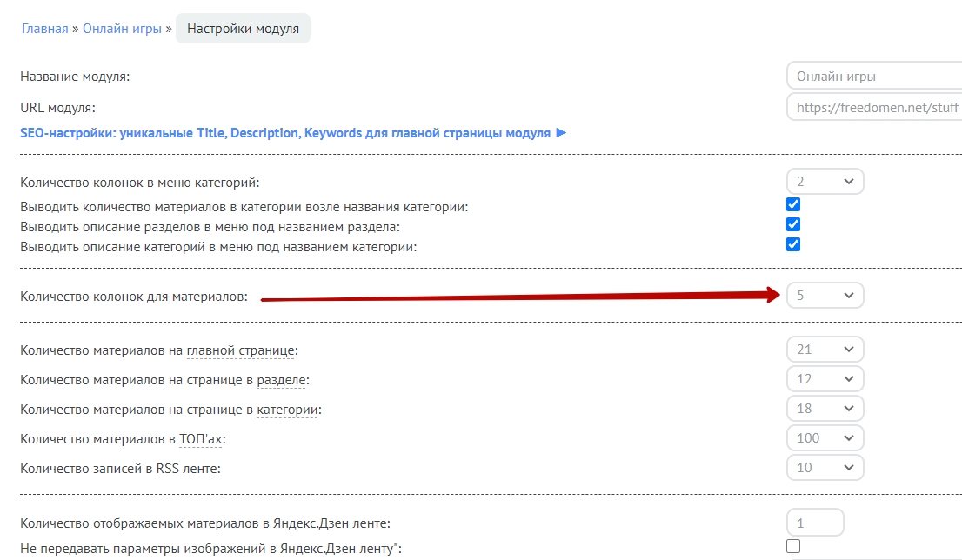Uncheck showing material count beside category name
The image size is (962, 560).
point(792,205)
